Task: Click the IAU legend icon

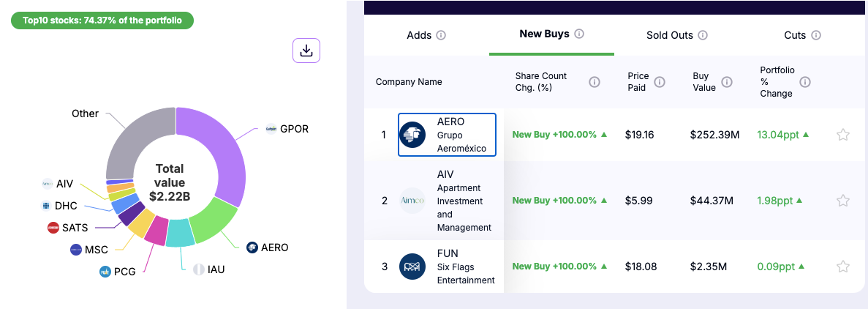Action: (x=199, y=269)
